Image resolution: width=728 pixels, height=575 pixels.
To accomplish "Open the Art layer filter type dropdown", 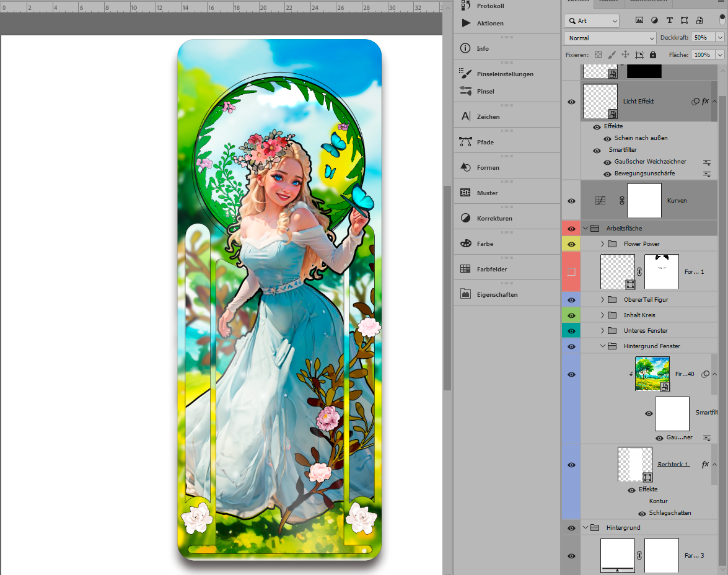I will point(592,20).
